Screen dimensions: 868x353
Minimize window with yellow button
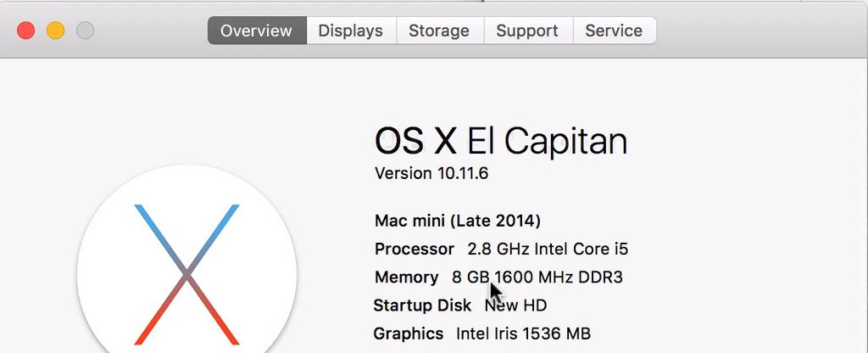(55, 30)
